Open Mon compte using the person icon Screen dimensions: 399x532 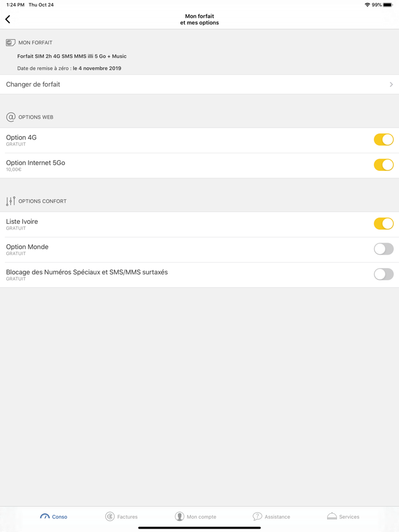coord(179,516)
